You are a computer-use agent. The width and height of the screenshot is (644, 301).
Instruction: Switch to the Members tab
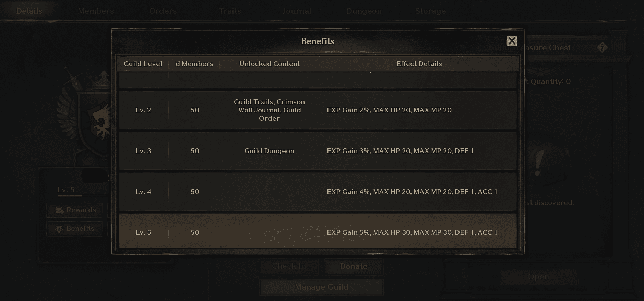tap(96, 11)
